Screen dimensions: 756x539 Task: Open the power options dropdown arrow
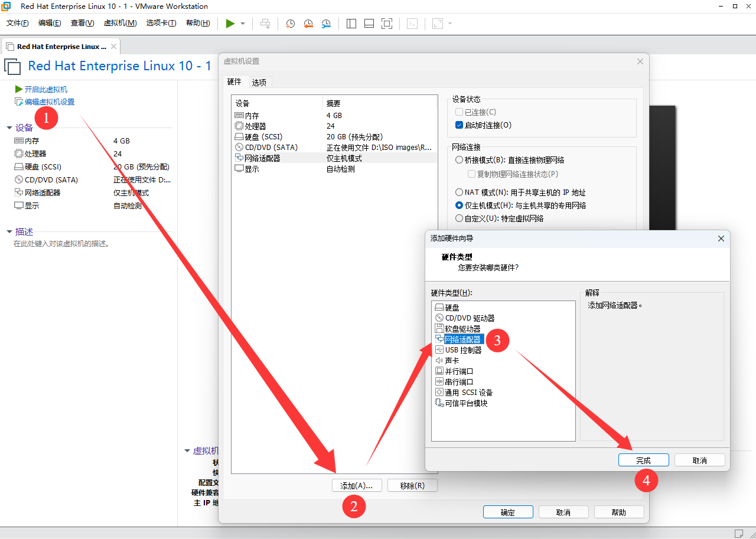click(243, 24)
